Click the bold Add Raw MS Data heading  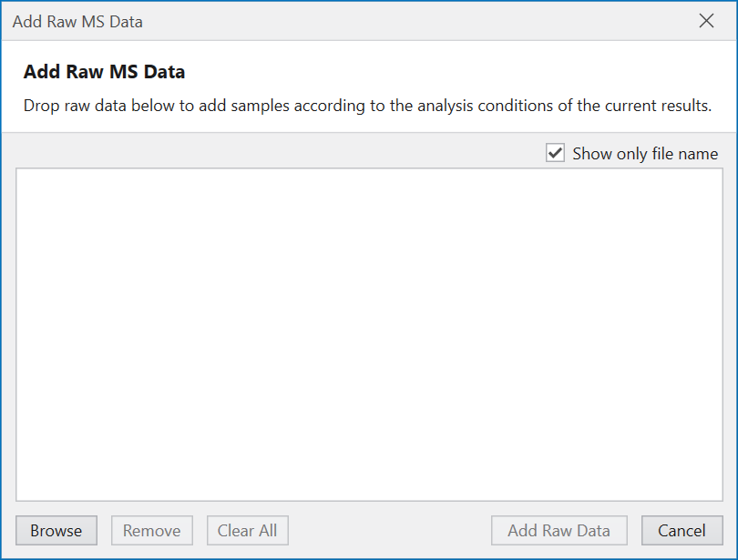pos(104,72)
